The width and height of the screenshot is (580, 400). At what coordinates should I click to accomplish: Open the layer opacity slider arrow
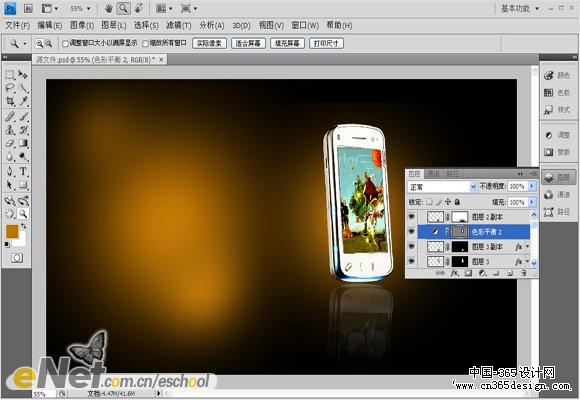tap(532, 186)
